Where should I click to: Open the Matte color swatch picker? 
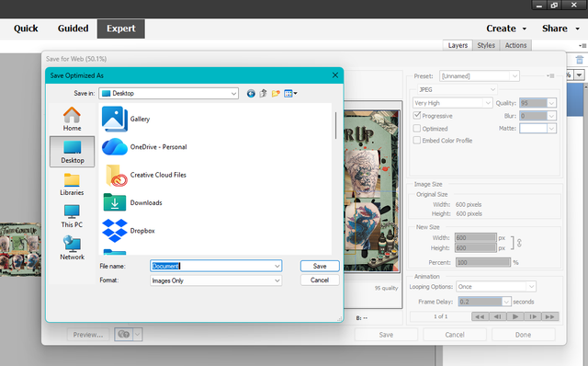click(537, 129)
